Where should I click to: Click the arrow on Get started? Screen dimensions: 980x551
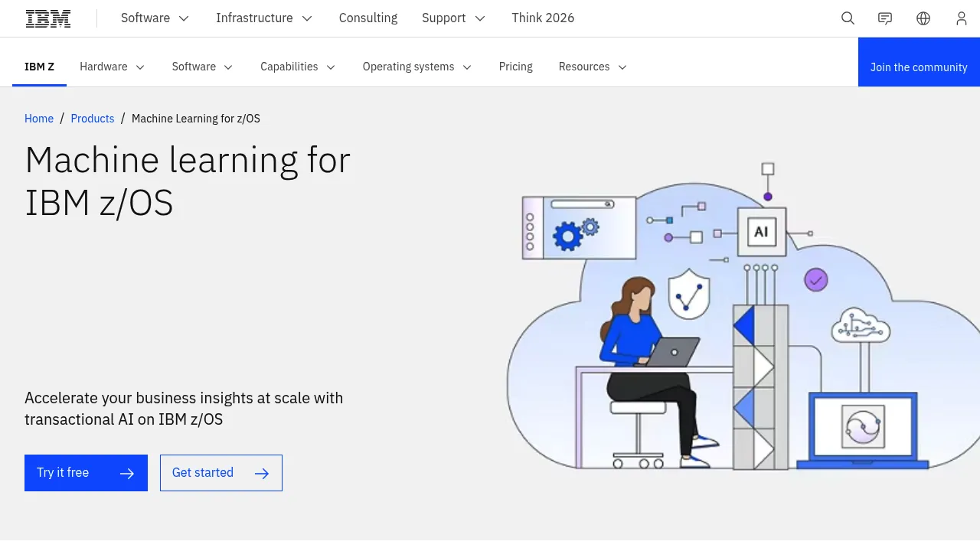[x=262, y=474]
